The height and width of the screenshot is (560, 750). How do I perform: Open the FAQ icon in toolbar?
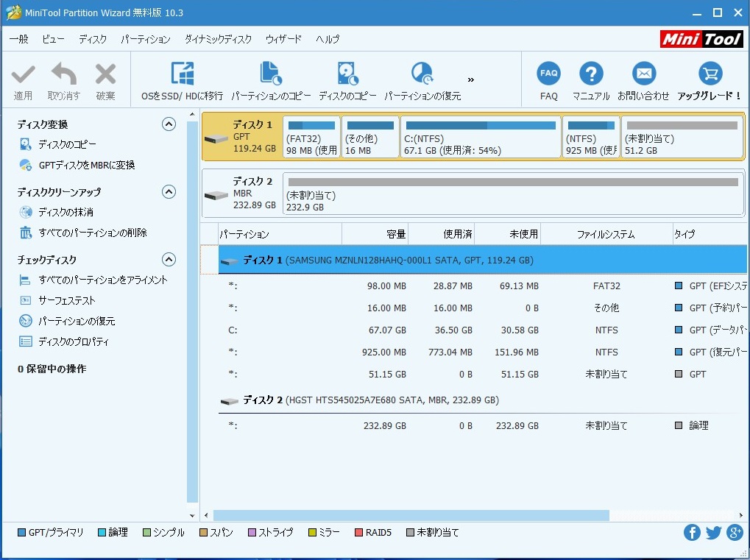[x=548, y=74]
